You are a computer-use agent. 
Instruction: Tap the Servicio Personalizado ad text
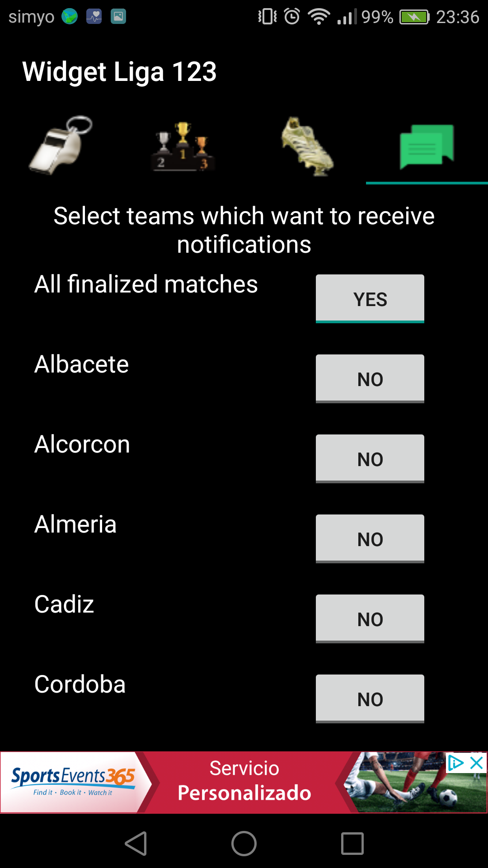[244, 782]
